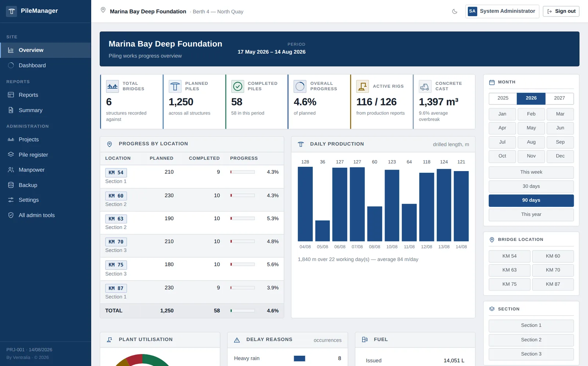This screenshot has height=366, width=588.
Task: Filter by bridge location KM 60
Action: 553,256
